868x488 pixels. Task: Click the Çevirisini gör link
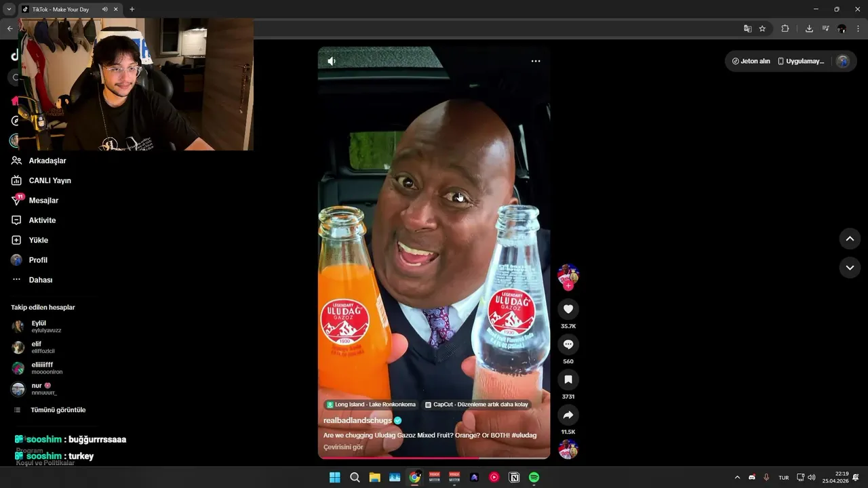[x=343, y=447]
